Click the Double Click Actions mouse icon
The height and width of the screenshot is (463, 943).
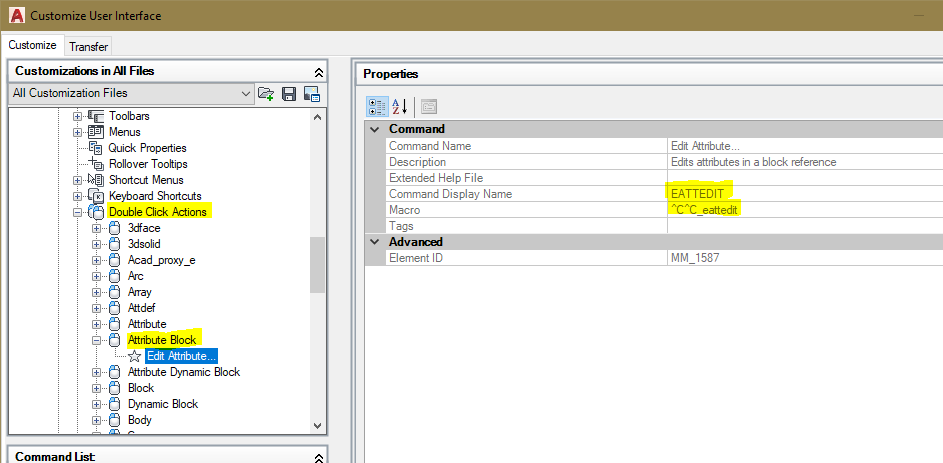point(96,212)
